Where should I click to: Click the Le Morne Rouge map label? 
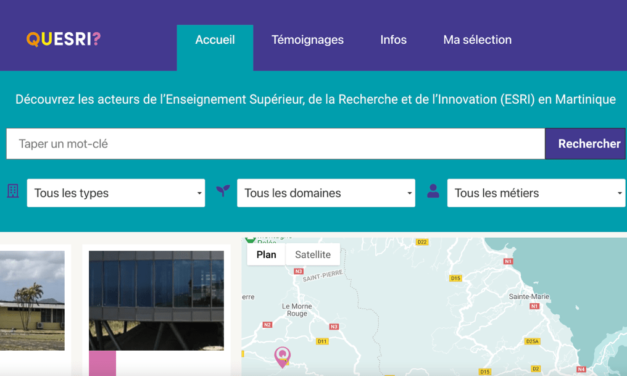pos(297,310)
